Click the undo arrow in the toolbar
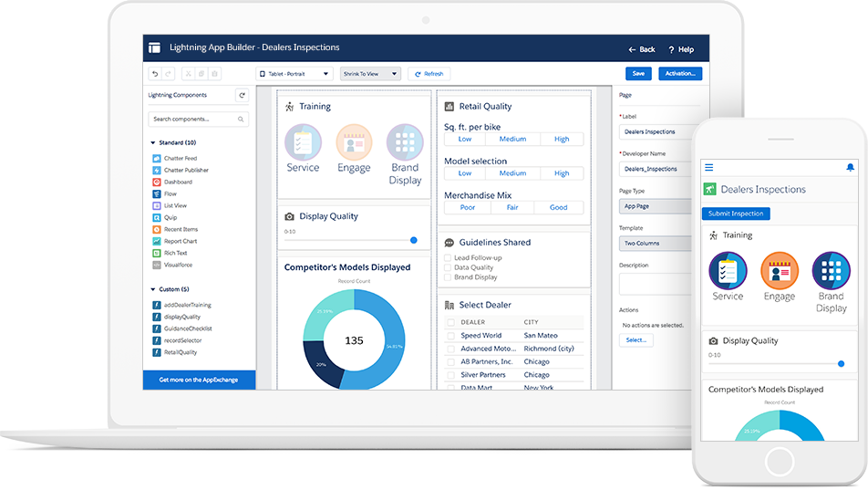868x490 pixels. tap(155, 74)
